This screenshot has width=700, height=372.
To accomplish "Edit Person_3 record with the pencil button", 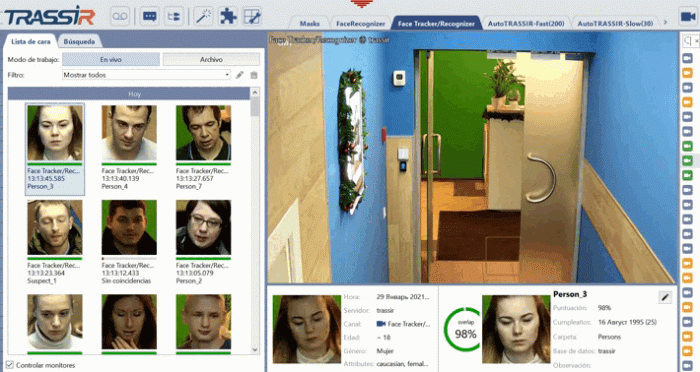I will [665, 297].
